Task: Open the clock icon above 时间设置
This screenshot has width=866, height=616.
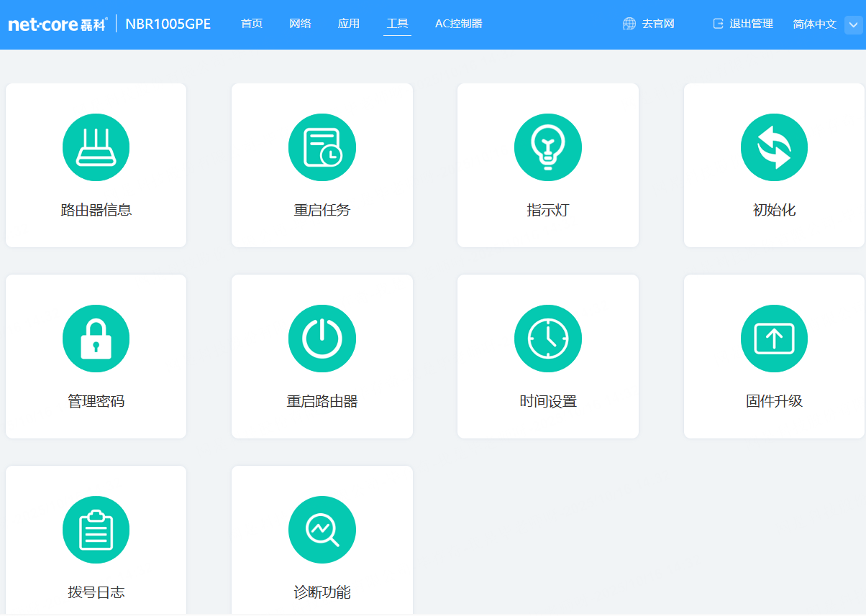Action: (x=548, y=339)
